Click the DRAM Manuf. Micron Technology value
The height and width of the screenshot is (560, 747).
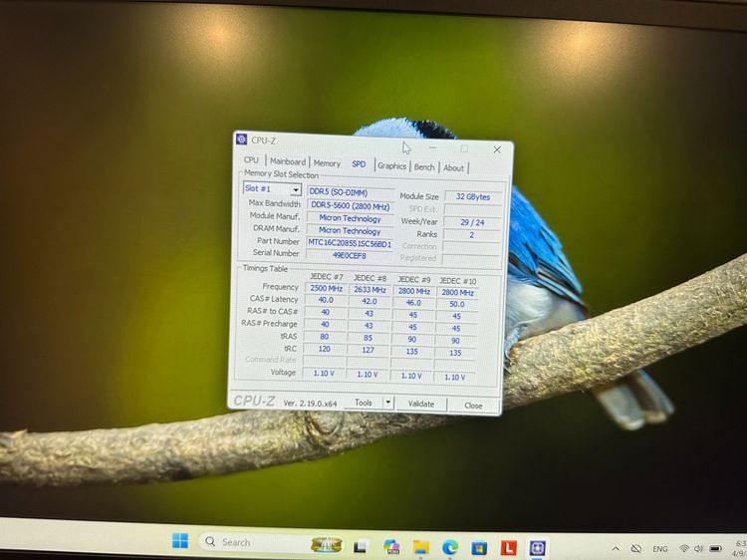[350, 231]
